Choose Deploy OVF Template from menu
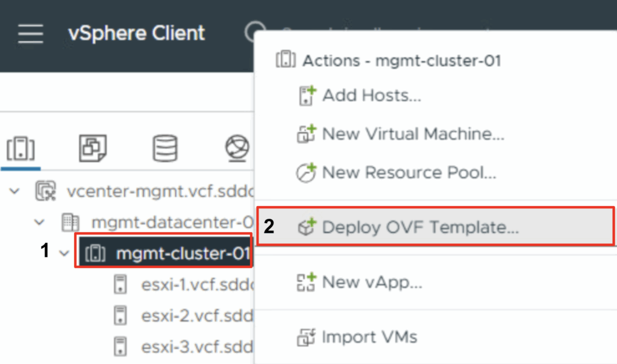Image resolution: width=617 pixels, height=364 pixels. (421, 227)
